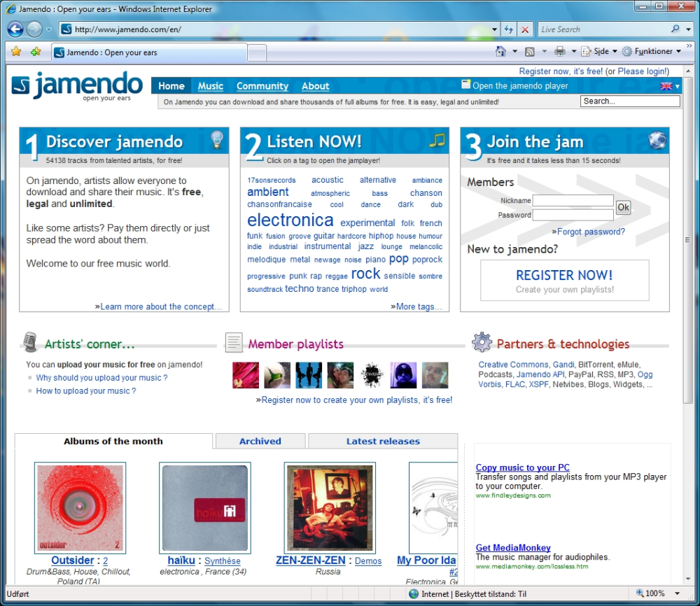Image resolution: width=700 pixels, height=606 pixels.
Task: Click the Refresh icon beside the address bar
Action: tap(509, 29)
